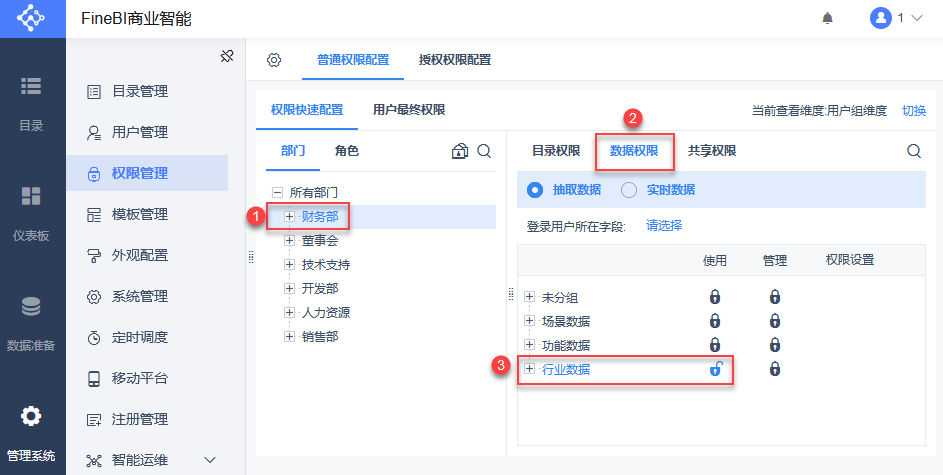Open 仪表板 in the left navigation bar

pyautogui.click(x=31, y=212)
